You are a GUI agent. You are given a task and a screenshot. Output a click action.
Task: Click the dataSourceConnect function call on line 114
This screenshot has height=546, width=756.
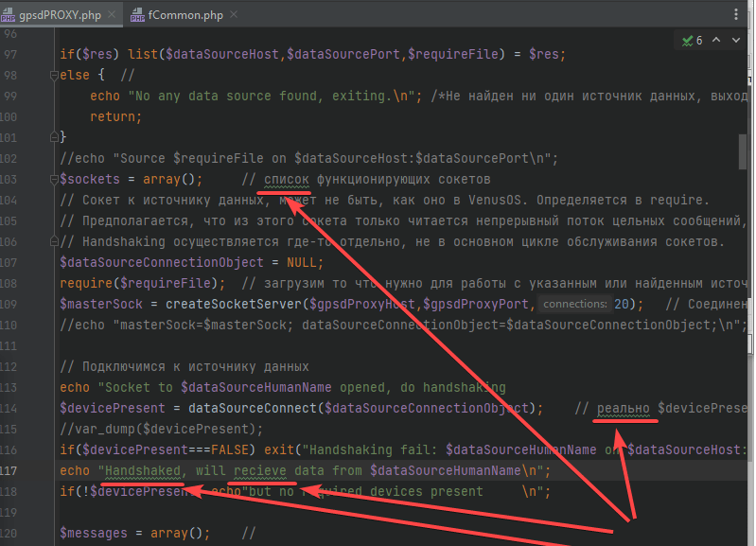click(253, 408)
